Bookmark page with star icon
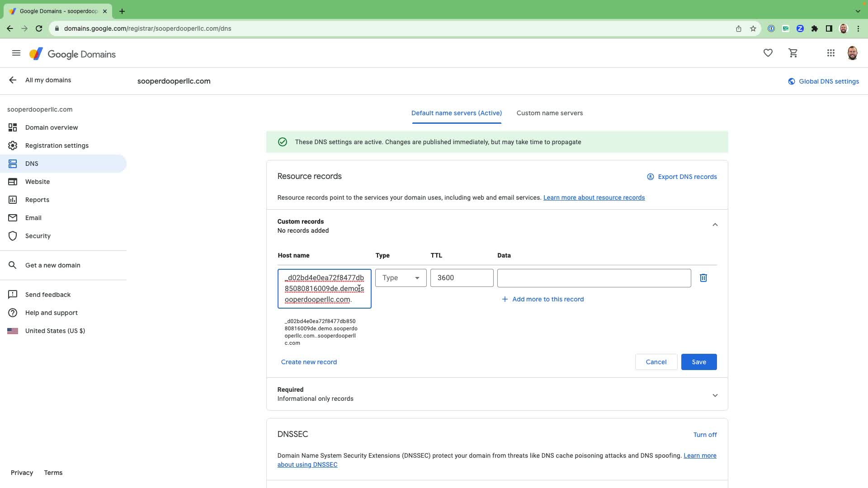Image resolution: width=868 pixels, height=488 pixels. click(x=753, y=28)
